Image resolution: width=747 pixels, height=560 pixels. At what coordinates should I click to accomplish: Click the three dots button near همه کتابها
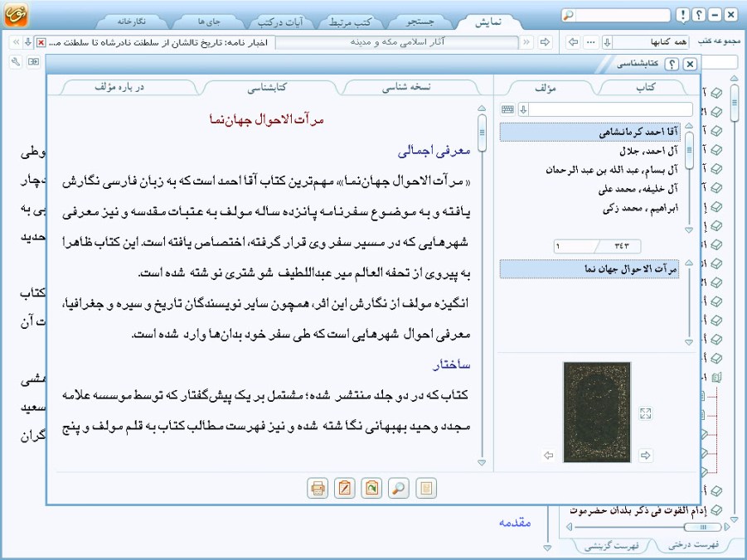point(591,42)
